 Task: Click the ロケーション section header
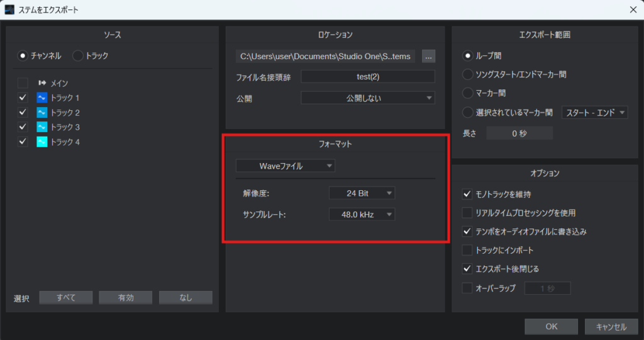(335, 35)
